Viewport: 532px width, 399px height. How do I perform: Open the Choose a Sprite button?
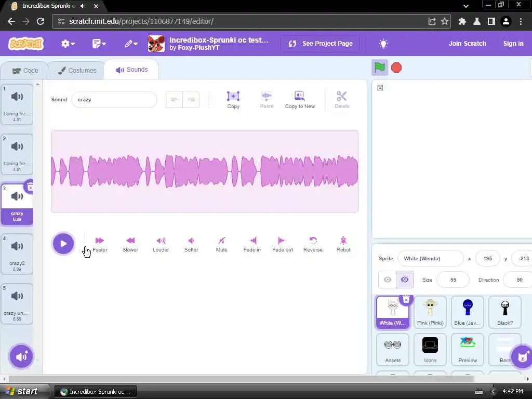coord(523,356)
